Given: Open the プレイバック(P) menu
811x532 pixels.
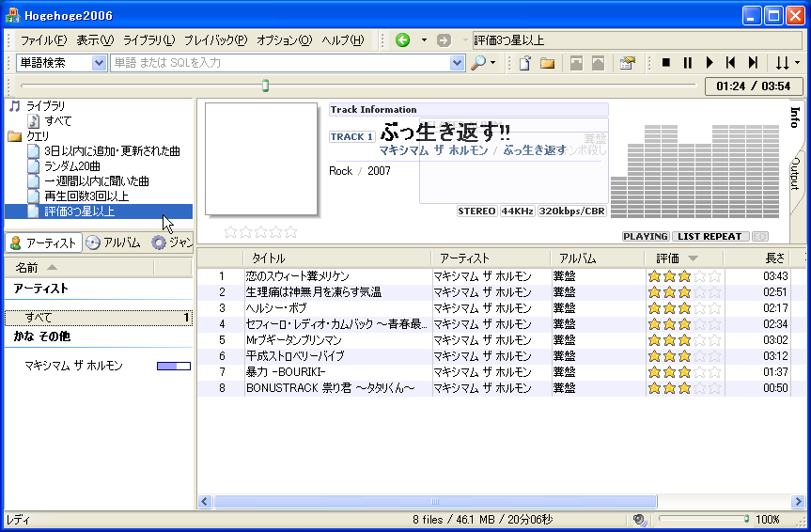Looking at the screenshot, I should click(x=216, y=40).
